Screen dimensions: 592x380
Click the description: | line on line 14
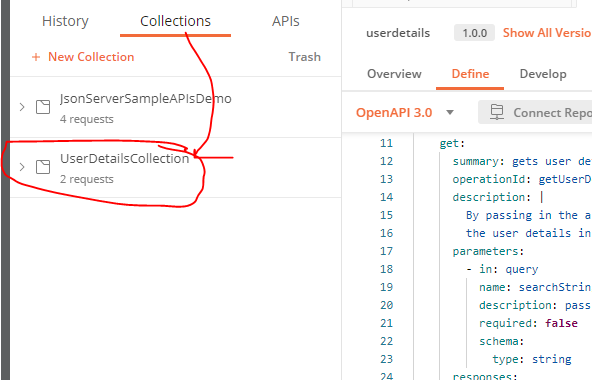498,197
